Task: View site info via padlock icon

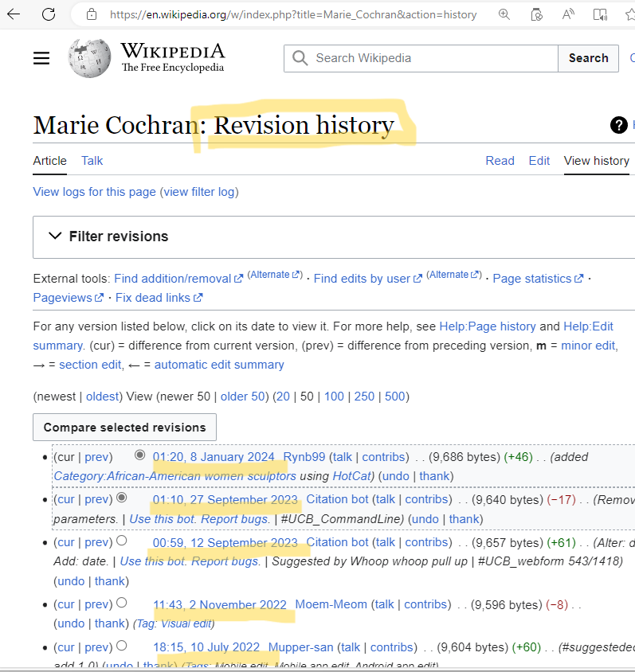Action: 92,14
